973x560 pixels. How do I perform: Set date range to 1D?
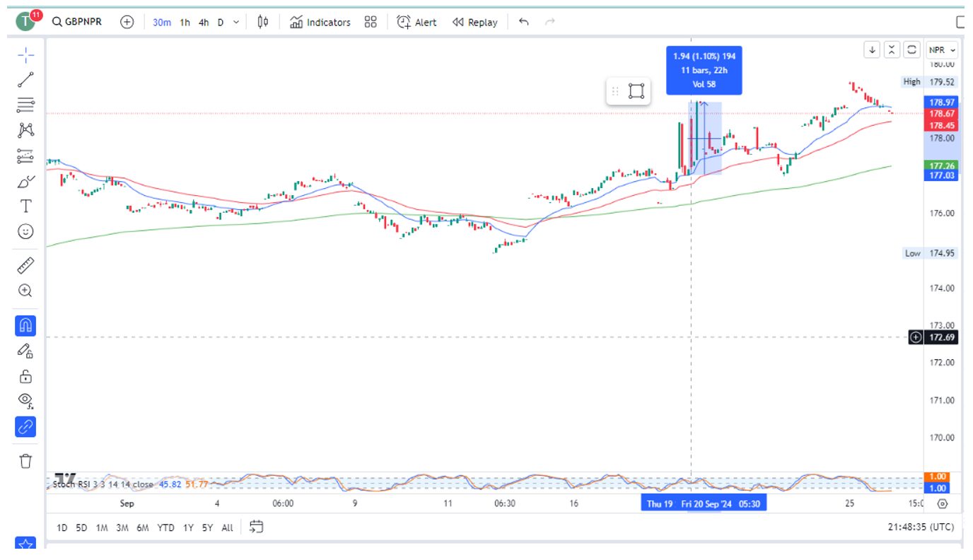click(x=62, y=527)
